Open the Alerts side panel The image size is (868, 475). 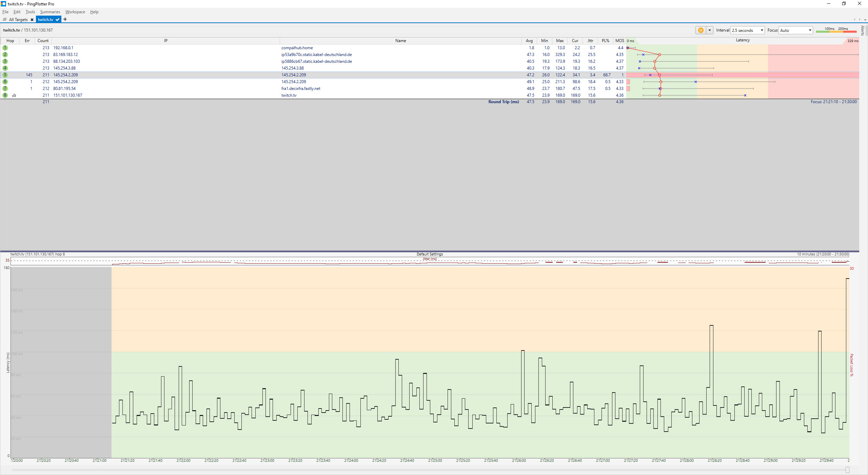tap(863, 31)
